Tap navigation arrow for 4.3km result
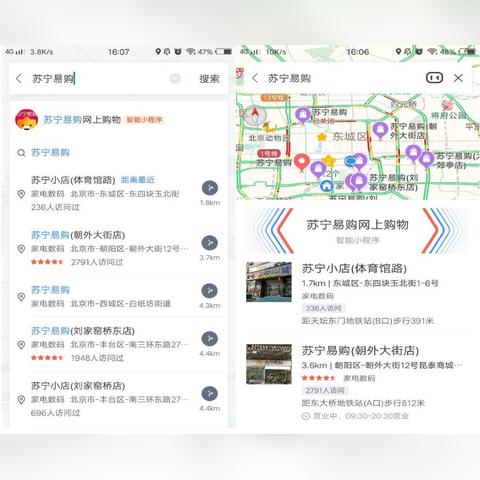This screenshot has height=480, width=480. tap(210, 291)
